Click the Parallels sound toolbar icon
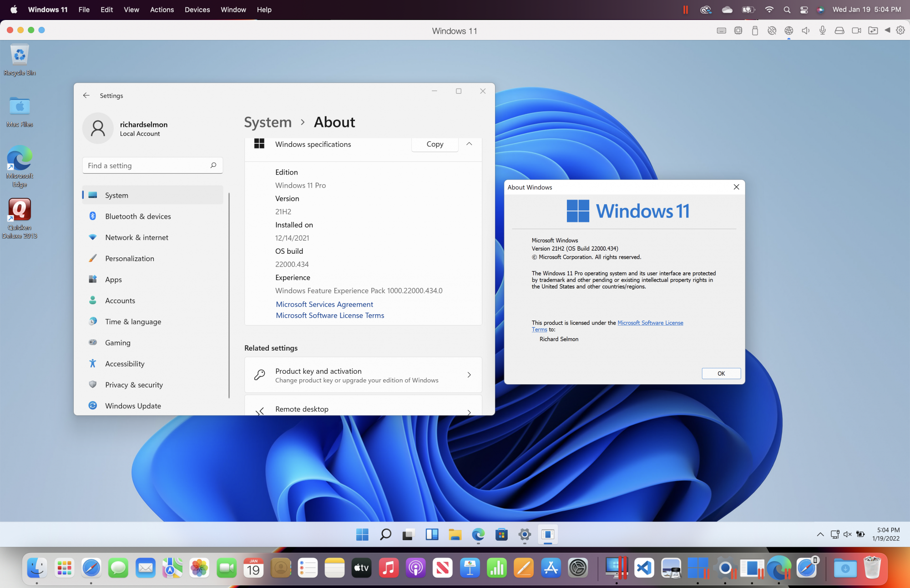 click(806, 30)
